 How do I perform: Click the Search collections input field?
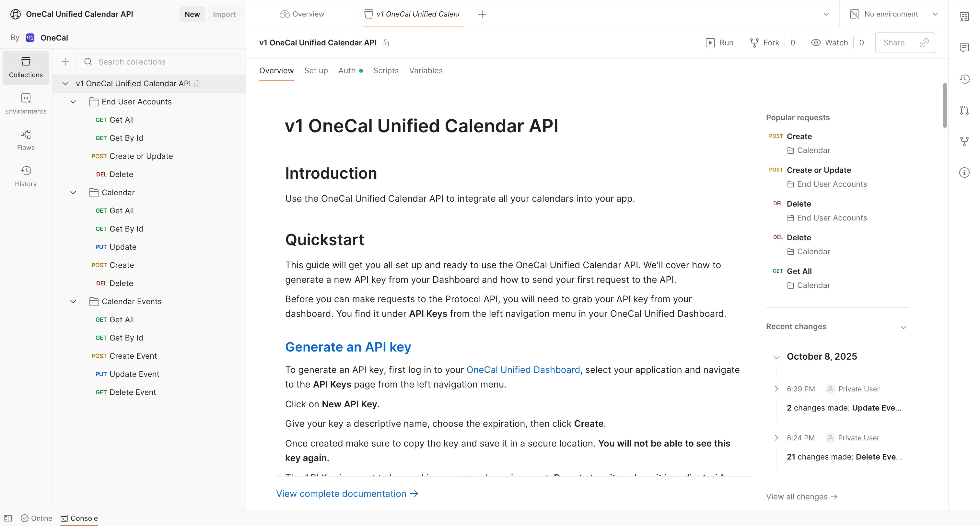tap(164, 62)
